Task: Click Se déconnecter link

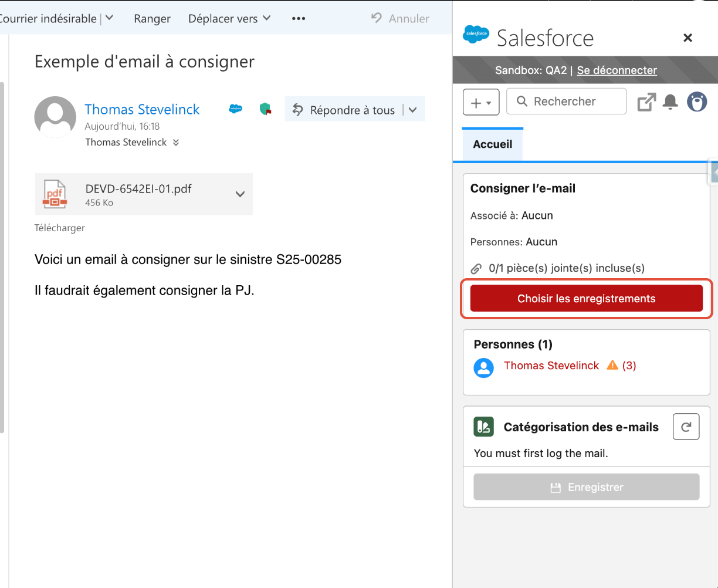Action: [617, 70]
